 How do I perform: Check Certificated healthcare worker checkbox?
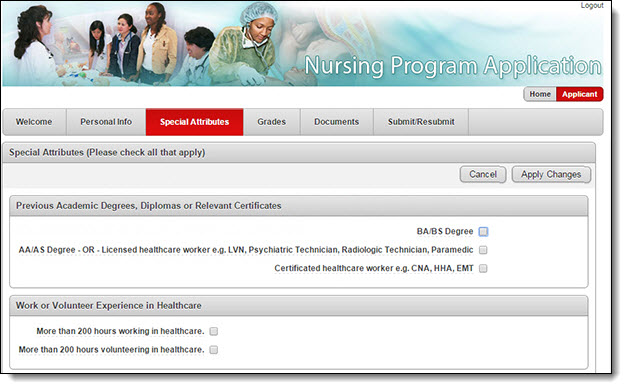(x=483, y=268)
